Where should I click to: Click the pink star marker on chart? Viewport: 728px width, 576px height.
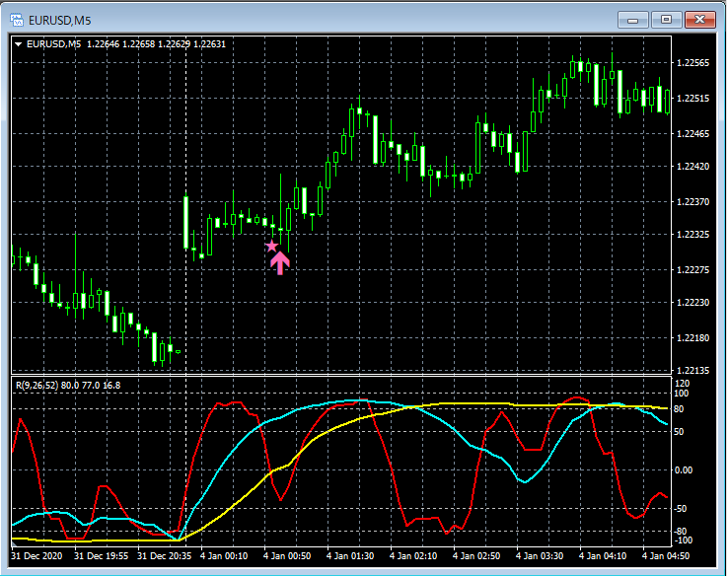[x=272, y=246]
